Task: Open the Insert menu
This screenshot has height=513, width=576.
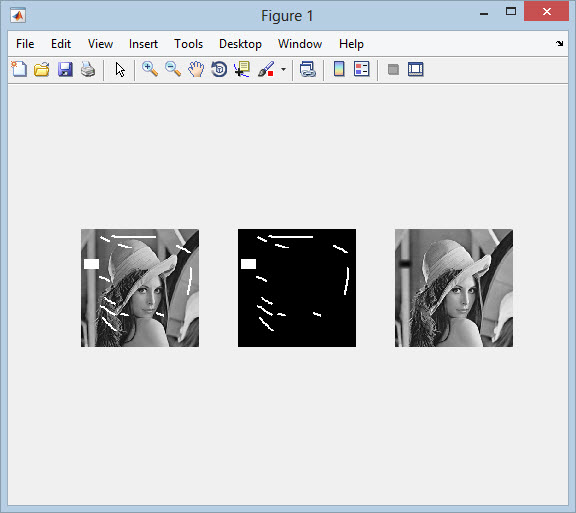Action: (143, 44)
